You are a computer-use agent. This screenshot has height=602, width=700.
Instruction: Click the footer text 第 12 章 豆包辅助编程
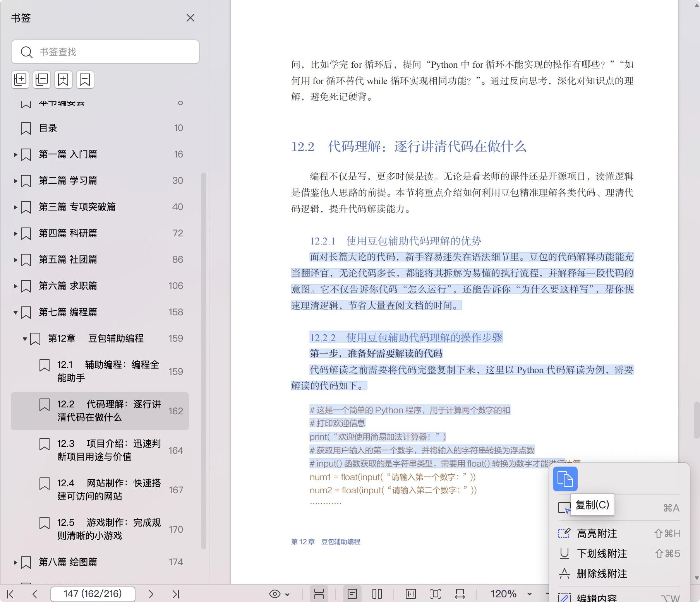[x=326, y=542]
